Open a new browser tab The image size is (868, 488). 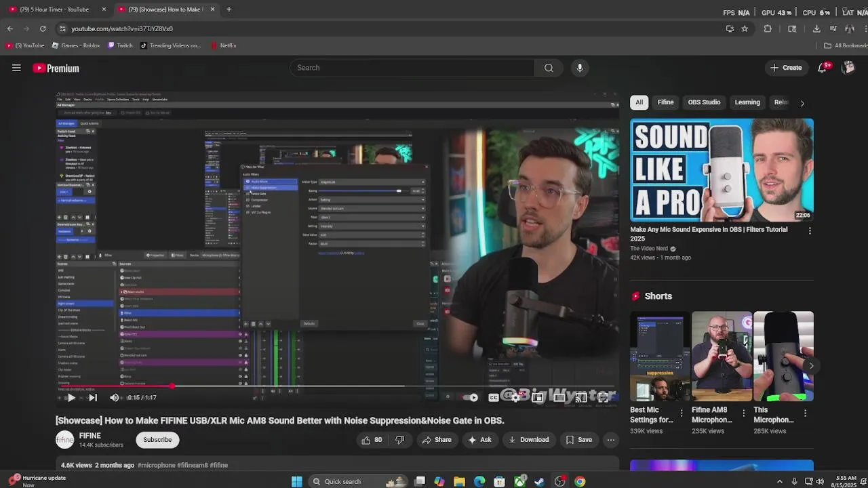(229, 9)
